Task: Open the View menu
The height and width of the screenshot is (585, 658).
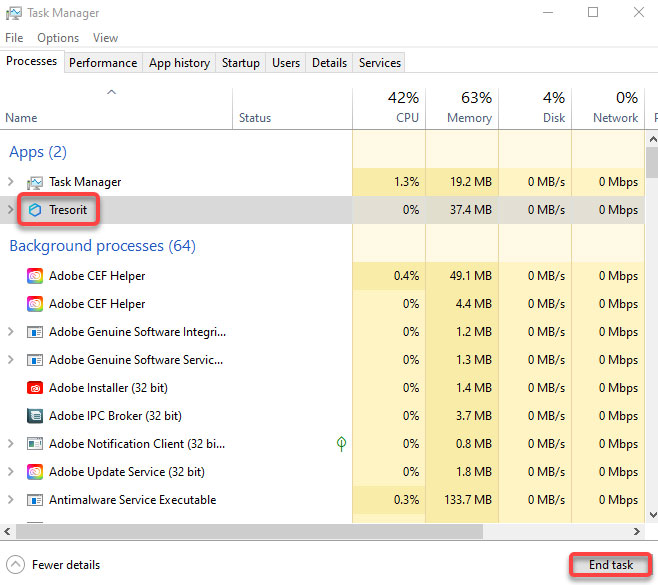Action: pyautogui.click(x=105, y=38)
